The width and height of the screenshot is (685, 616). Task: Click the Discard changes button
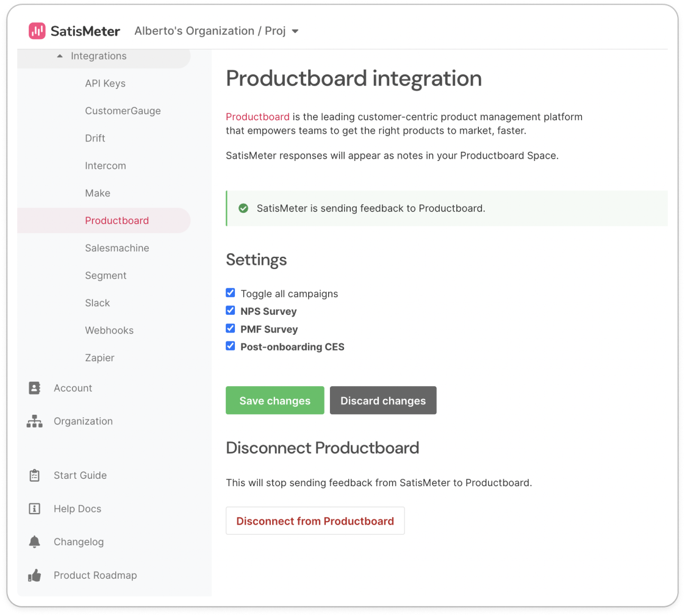point(383,400)
